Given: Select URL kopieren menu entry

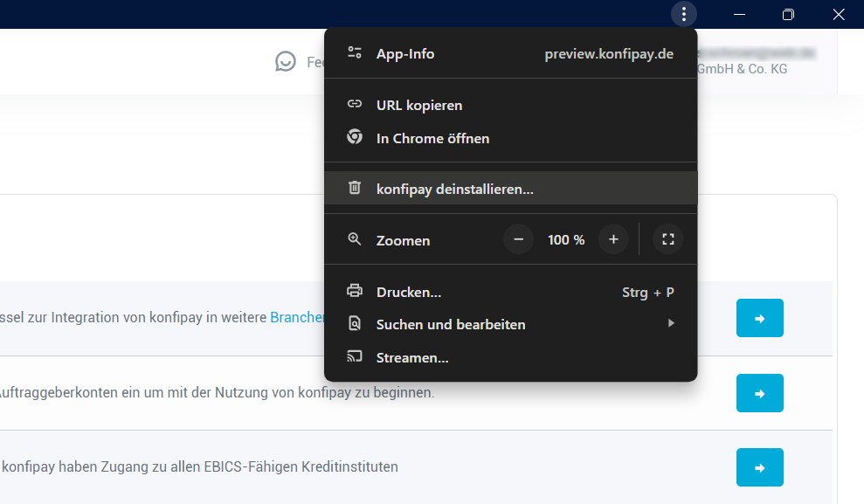Looking at the screenshot, I should (x=419, y=105).
